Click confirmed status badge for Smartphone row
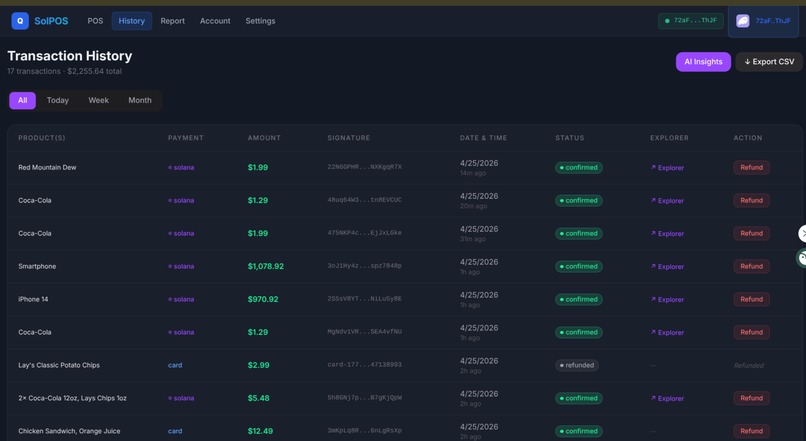Image resolution: width=806 pixels, height=441 pixels. tap(578, 266)
